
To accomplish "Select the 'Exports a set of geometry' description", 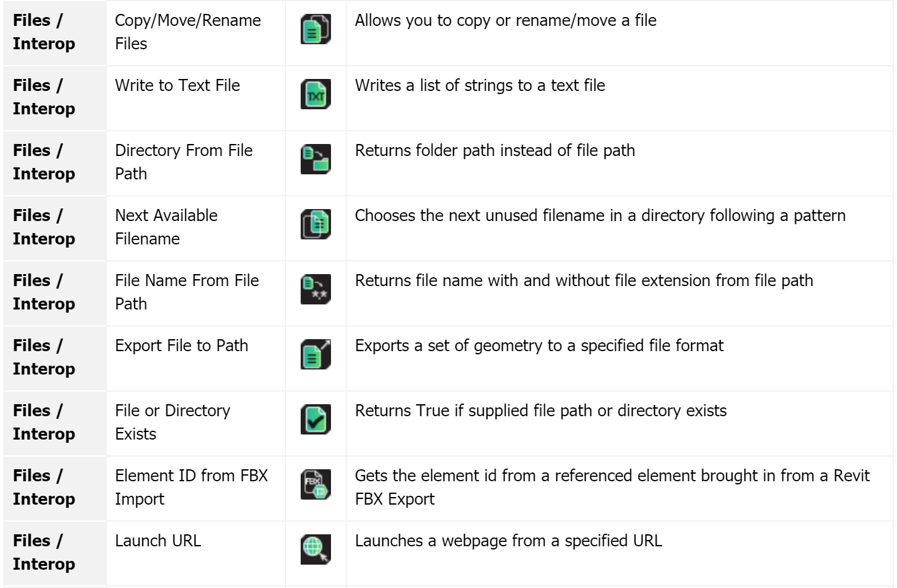I will [x=539, y=345].
